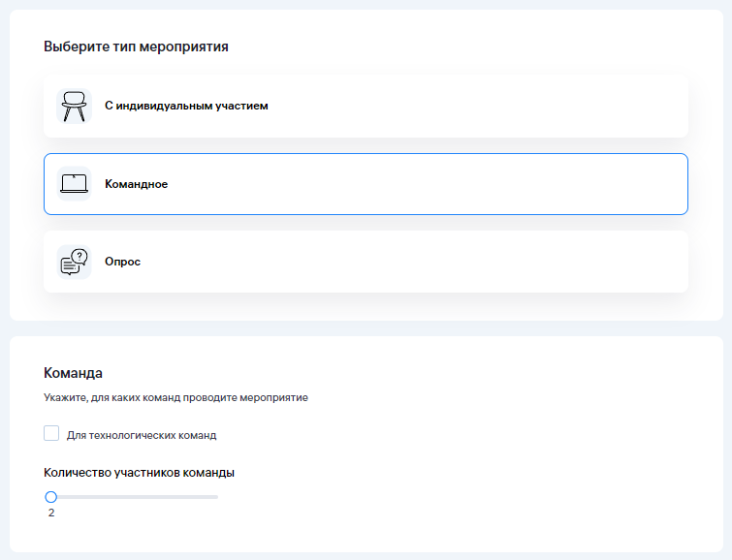Select the 'С индивидуальным участием' event type
732x560 pixels.
(x=186, y=106)
